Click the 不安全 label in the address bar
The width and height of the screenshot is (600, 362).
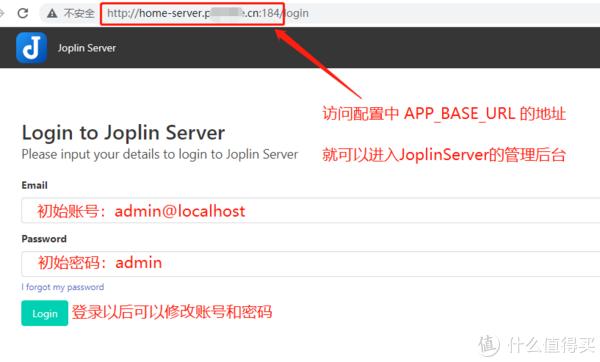(x=79, y=13)
